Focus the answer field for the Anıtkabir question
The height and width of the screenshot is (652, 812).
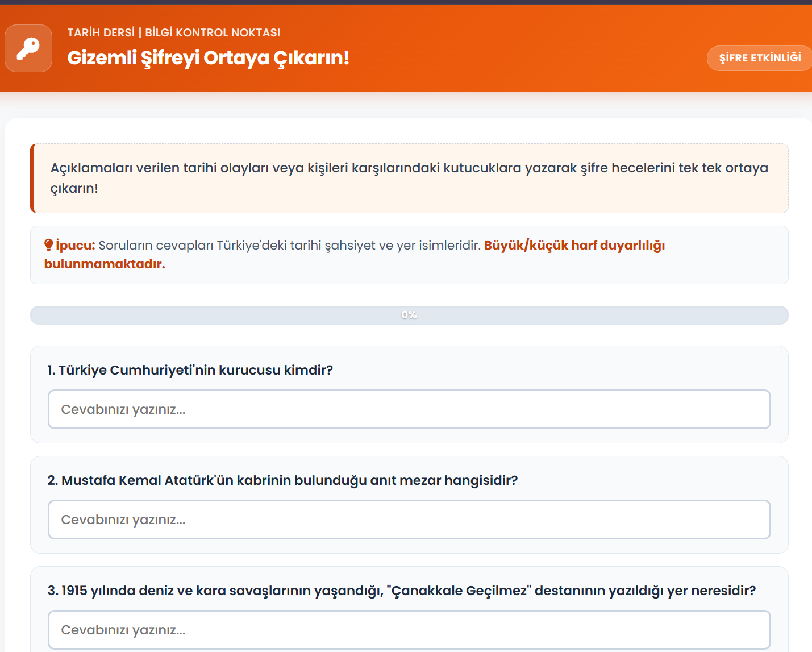[409, 520]
